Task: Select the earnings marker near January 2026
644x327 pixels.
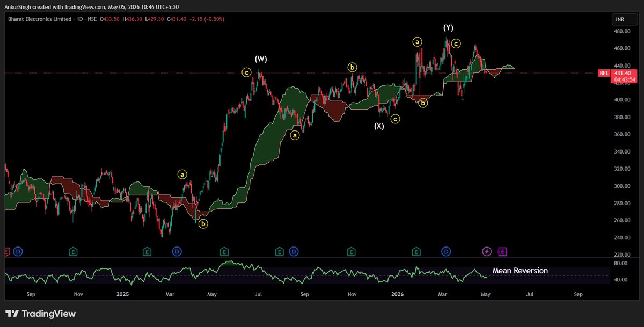Action: [416, 251]
